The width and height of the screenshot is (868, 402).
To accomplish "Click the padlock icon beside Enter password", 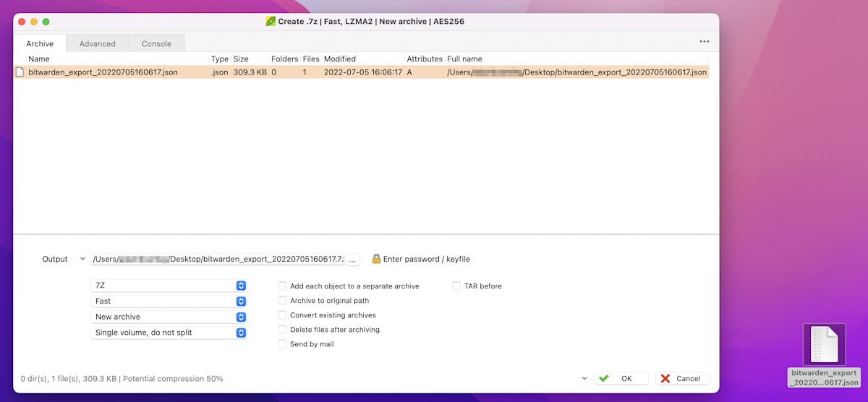I will pos(376,259).
